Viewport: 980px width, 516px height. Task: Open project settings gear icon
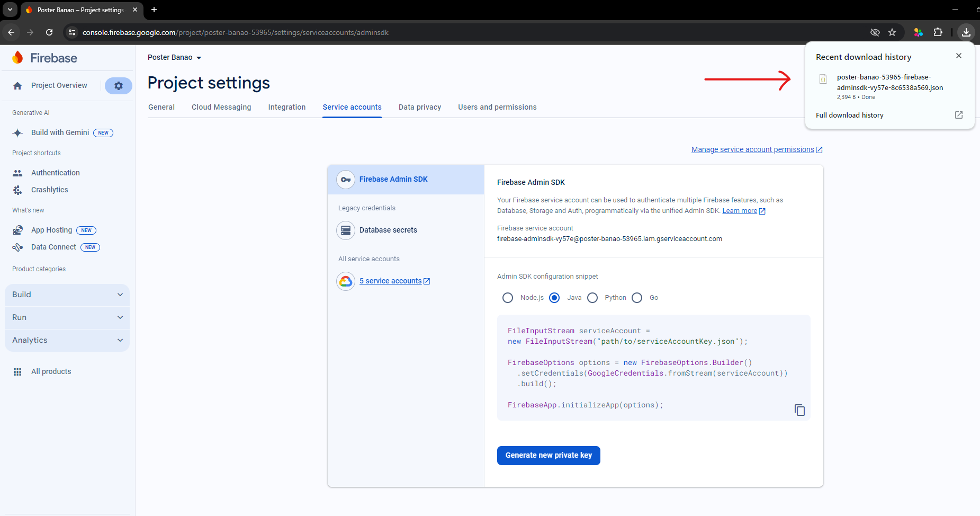tap(119, 86)
